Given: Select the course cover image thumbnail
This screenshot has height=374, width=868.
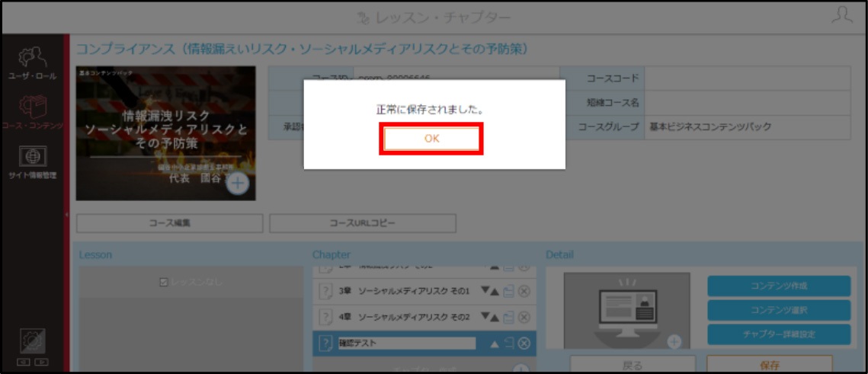Looking at the screenshot, I should (x=165, y=133).
